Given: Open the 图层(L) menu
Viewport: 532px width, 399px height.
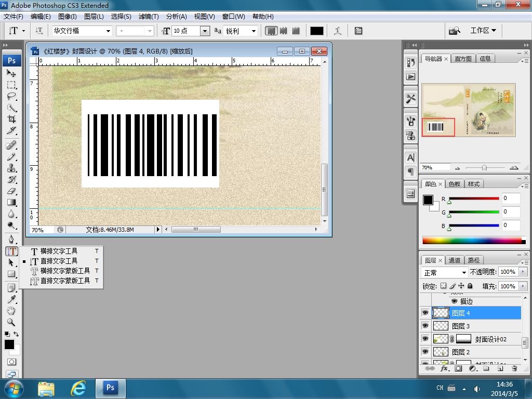Looking at the screenshot, I should [x=94, y=16].
